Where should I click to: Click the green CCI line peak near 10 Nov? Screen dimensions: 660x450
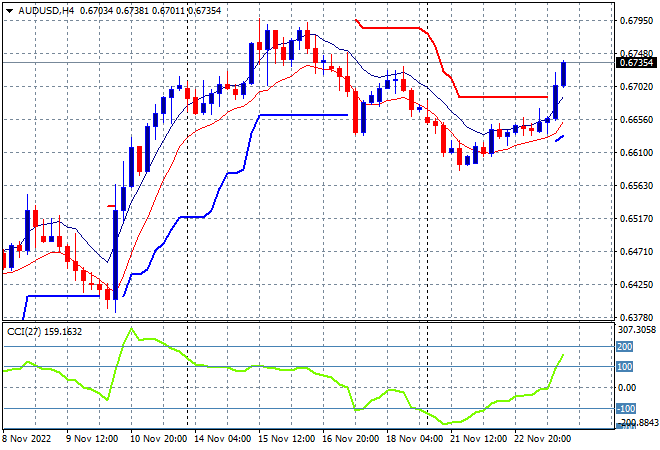(x=132, y=328)
